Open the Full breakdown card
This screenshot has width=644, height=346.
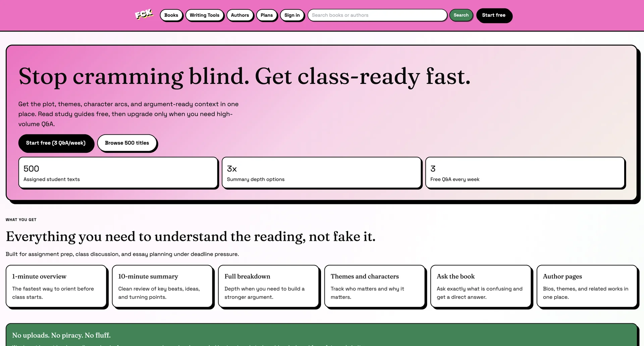tap(268, 286)
